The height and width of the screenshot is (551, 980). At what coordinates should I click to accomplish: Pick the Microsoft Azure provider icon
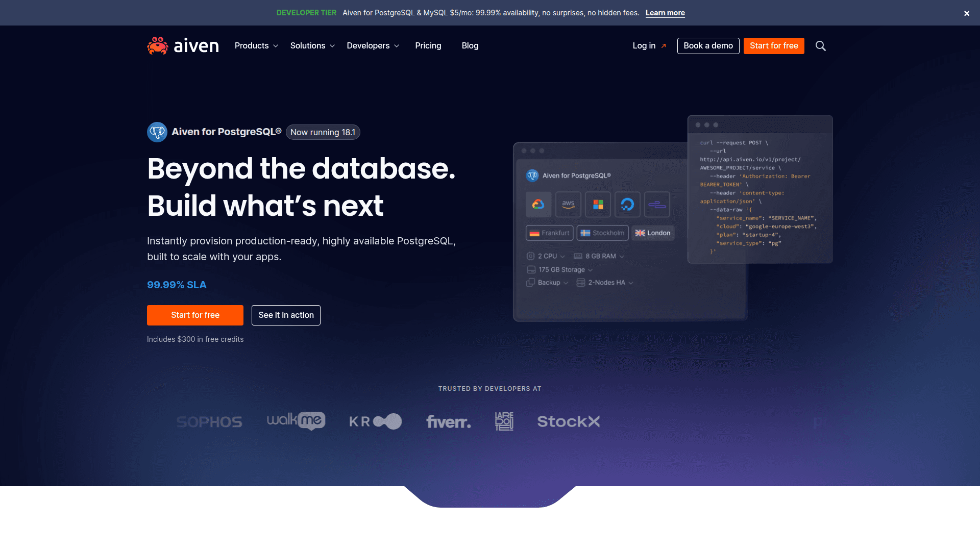tap(598, 204)
